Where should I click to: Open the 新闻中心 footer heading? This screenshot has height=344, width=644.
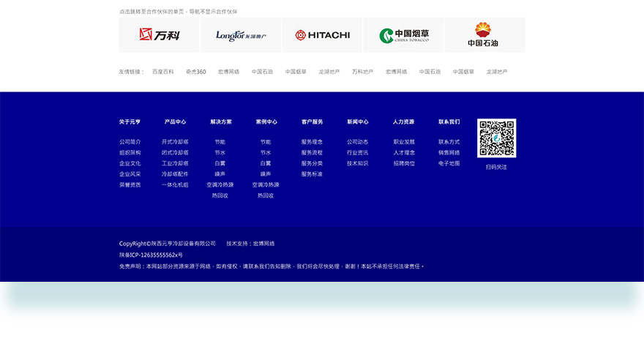pos(358,121)
